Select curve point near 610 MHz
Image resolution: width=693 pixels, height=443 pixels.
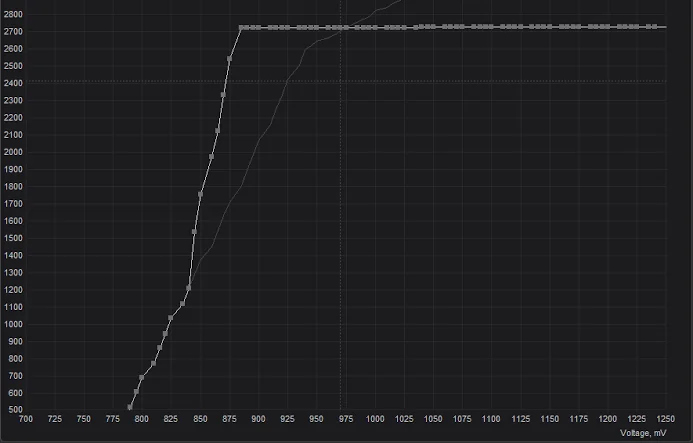(x=136, y=392)
